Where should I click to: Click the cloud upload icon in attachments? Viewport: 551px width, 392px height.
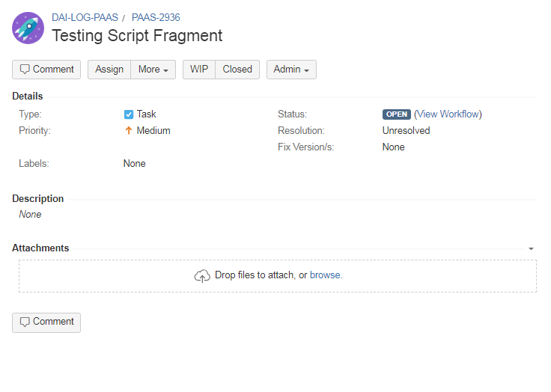point(202,276)
